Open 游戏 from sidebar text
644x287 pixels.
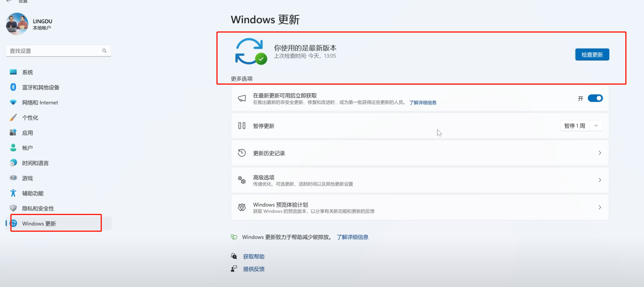point(27,178)
